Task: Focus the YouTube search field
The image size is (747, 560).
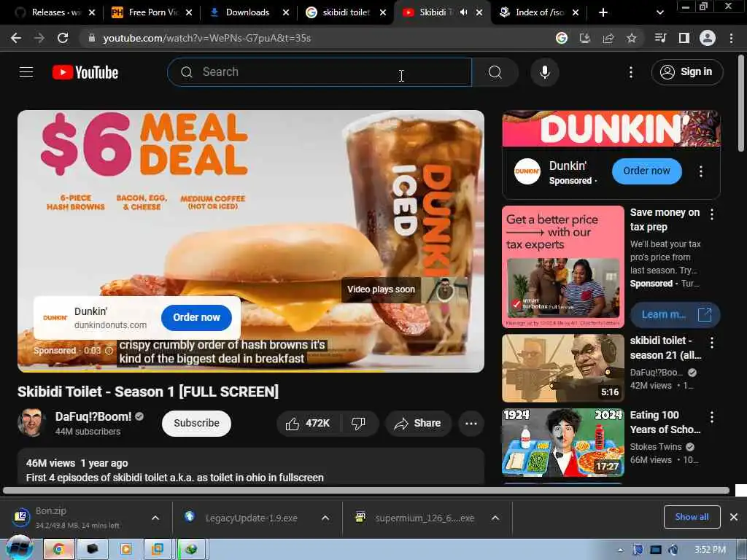Action: coord(320,72)
